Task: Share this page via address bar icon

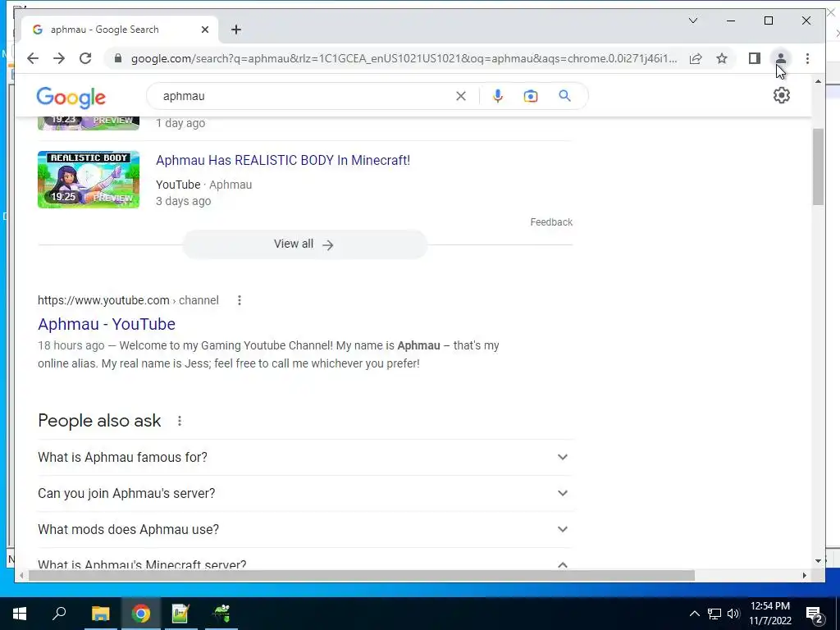Action: point(696,58)
